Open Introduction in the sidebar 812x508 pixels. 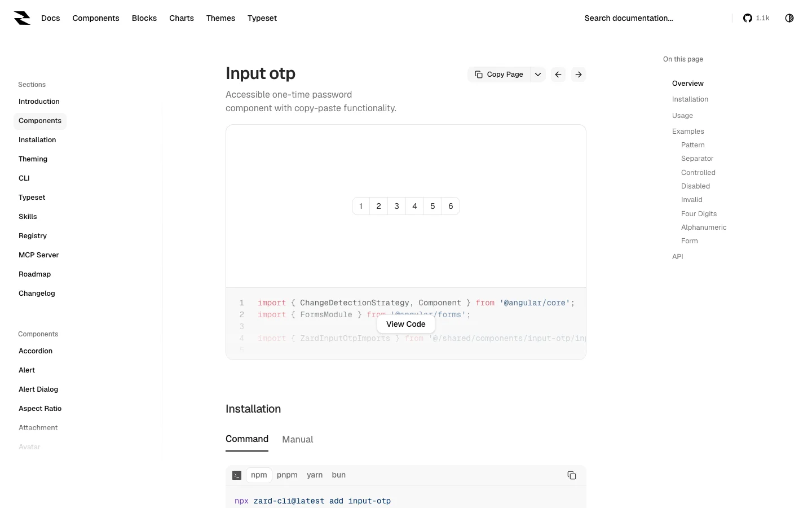39,102
